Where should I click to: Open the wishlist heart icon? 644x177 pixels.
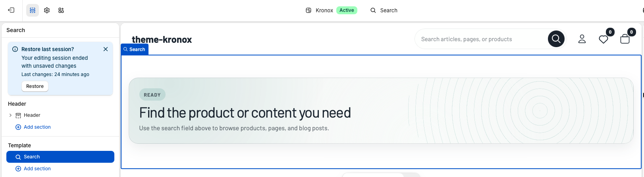pyautogui.click(x=604, y=39)
